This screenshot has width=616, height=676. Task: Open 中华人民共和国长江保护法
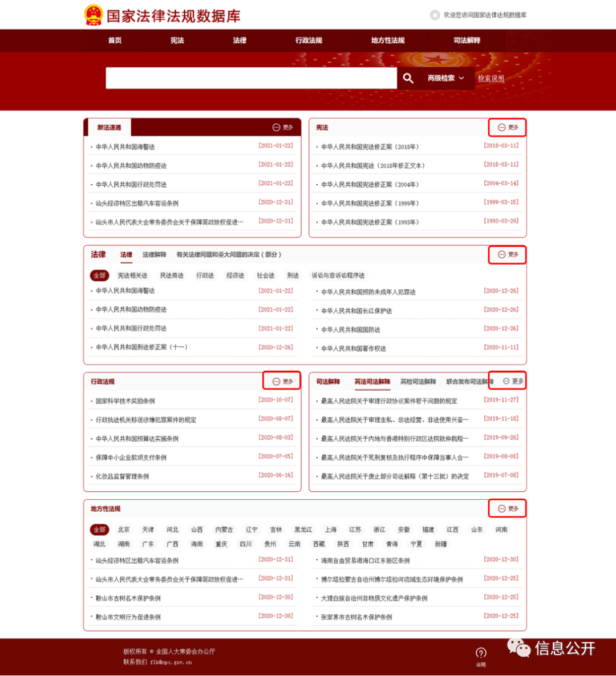click(356, 311)
